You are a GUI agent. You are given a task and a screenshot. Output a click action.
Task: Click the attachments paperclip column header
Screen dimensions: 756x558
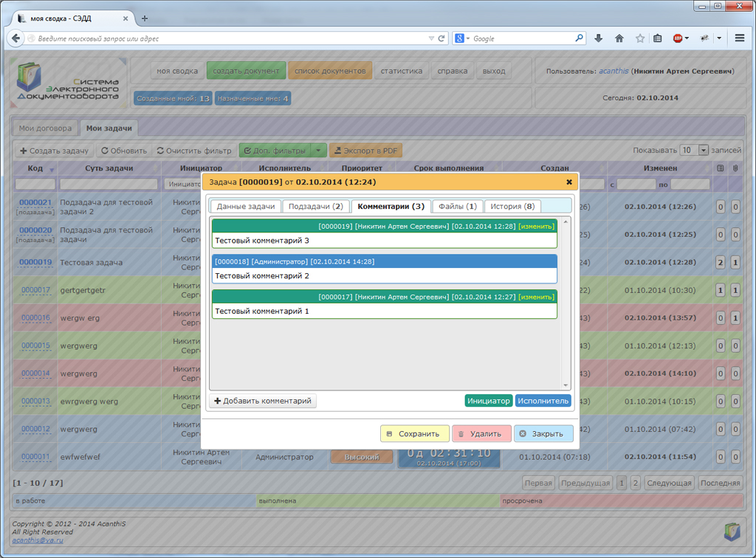point(735,168)
